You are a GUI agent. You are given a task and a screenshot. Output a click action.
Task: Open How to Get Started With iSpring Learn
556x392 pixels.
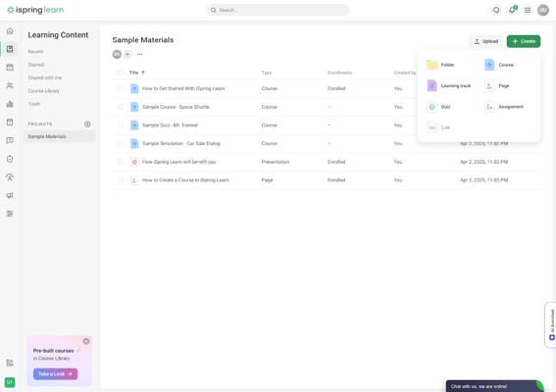click(183, 88)
